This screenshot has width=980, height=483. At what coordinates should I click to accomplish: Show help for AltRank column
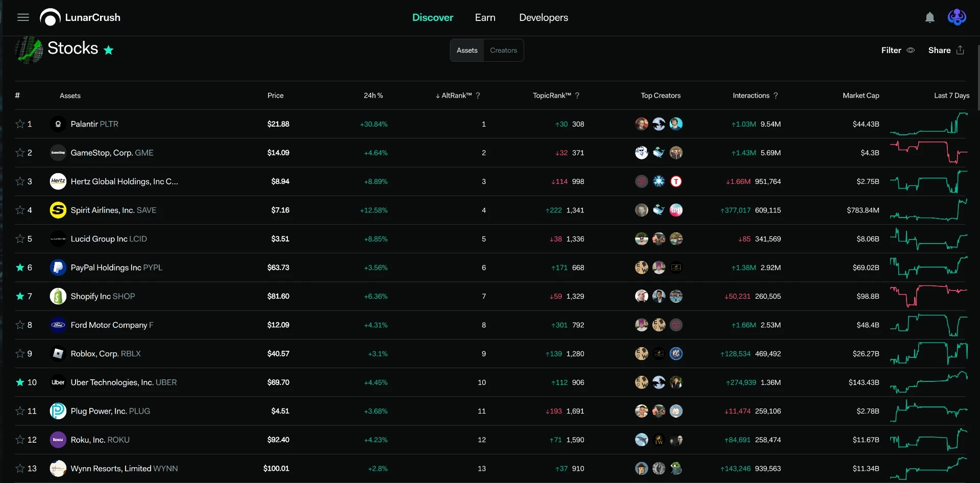coord(478,95)
